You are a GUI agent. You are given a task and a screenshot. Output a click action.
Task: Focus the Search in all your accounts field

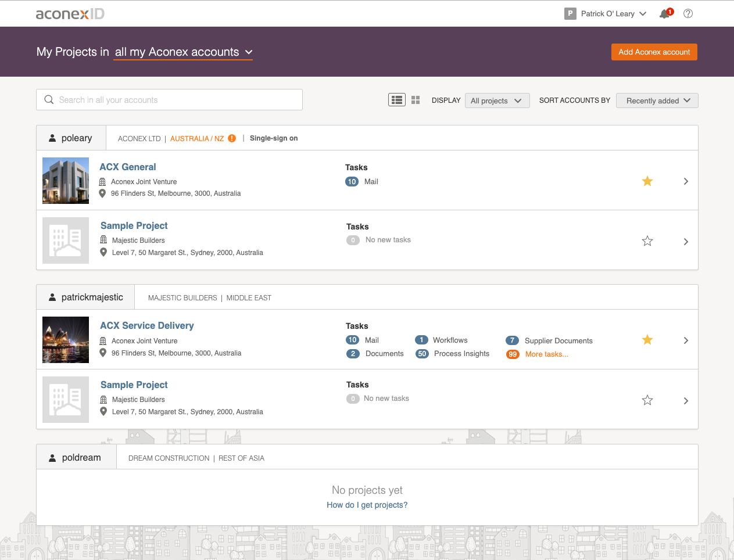169,100
